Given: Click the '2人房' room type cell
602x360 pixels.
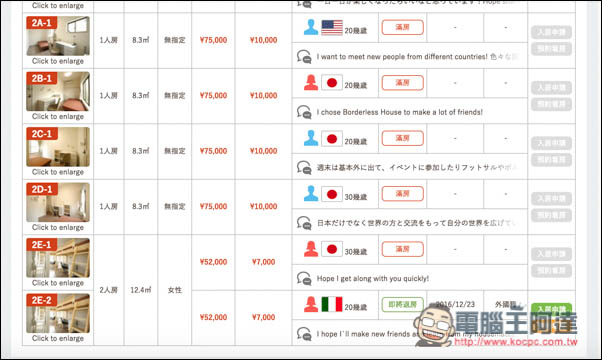Looking at the screenshot, I should [109, 290].
